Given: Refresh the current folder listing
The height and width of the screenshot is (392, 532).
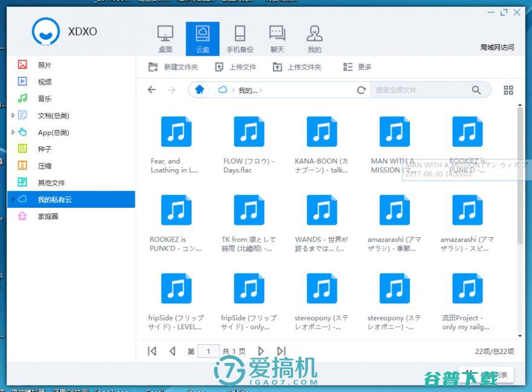Looking at the screenshot, I should coord(362,90).
